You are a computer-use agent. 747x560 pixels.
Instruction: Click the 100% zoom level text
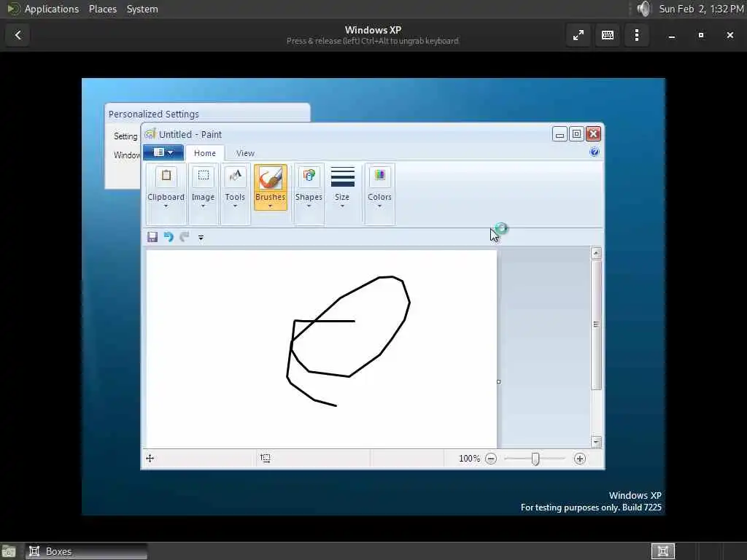click(x=469, y=459)
